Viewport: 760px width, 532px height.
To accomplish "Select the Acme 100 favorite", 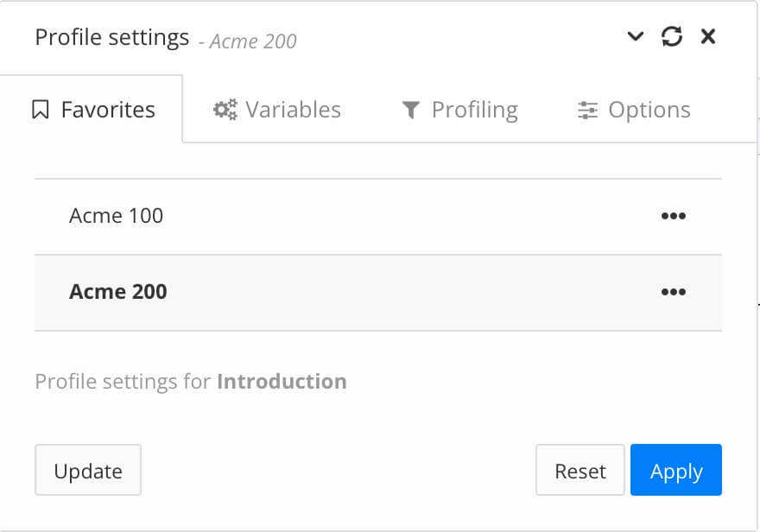I will pyautogui.click(x=116, y=216).
